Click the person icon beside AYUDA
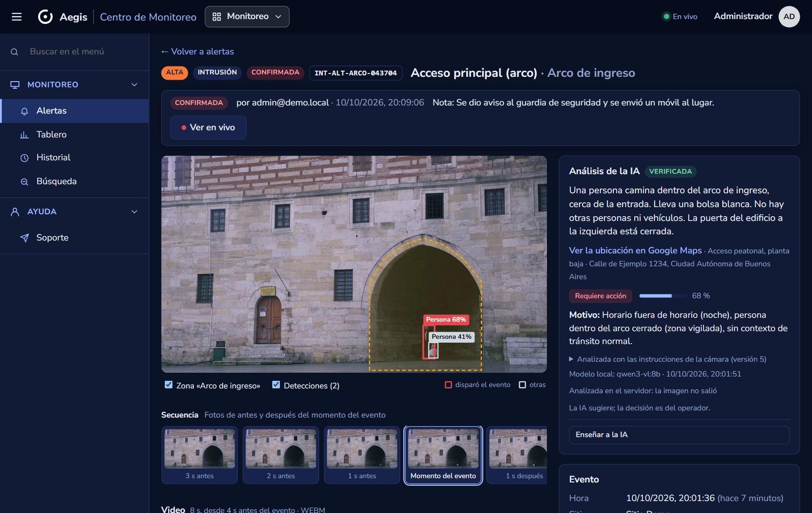The image size is (812, 513). (x=15, y=211)
